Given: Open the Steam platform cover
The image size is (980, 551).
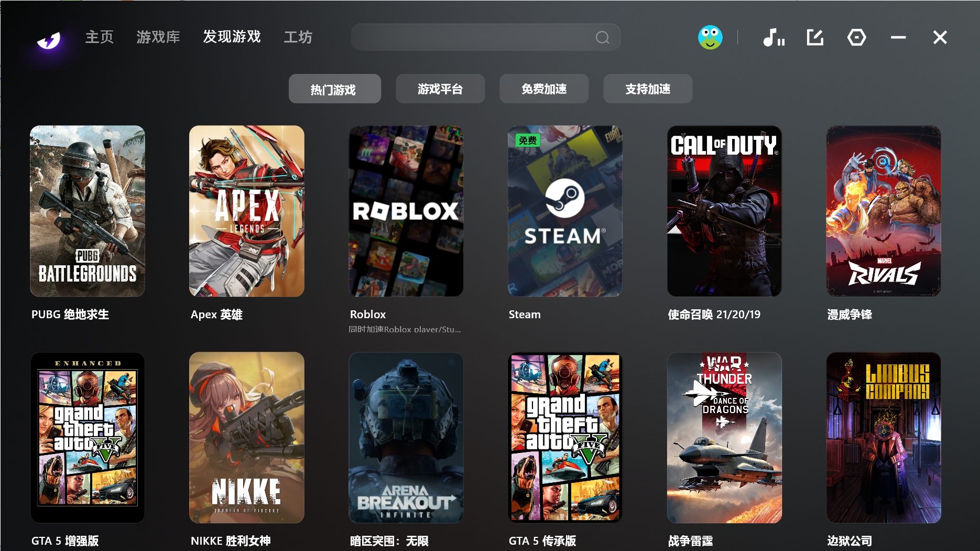Looking at the screenshot, I should (565, 211).
